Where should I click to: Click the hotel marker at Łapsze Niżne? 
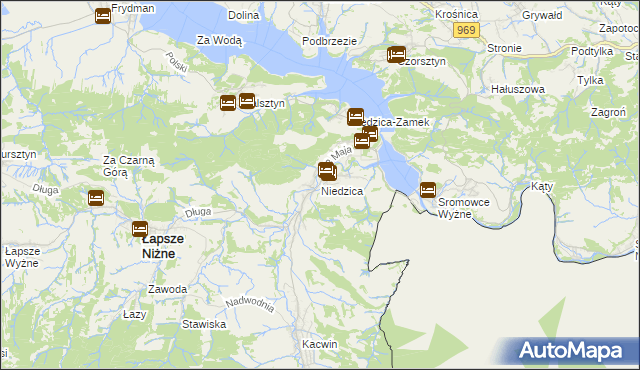(140, 229)
